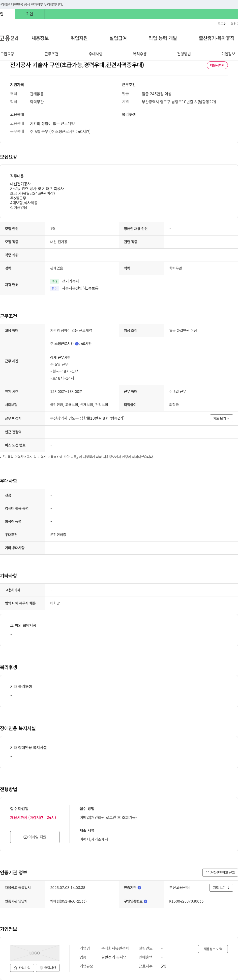Click 모집 인원 value 1명

click(53, 229)
